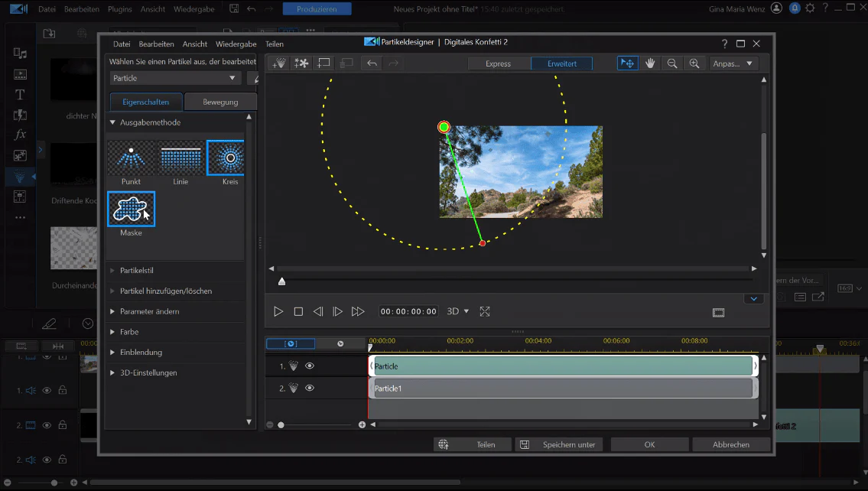This screenshot has height=491, width=868.
Task: Expand the Parameter ändern section
Action: (112, 311)
